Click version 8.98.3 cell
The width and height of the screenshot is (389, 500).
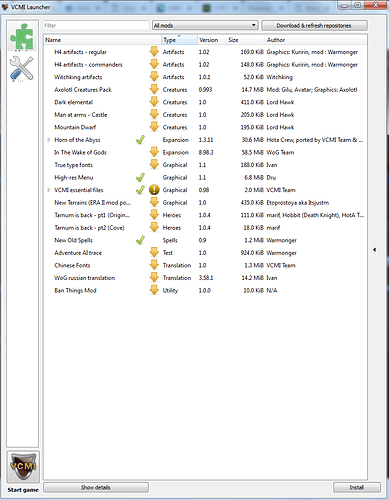tap(206, 152)
